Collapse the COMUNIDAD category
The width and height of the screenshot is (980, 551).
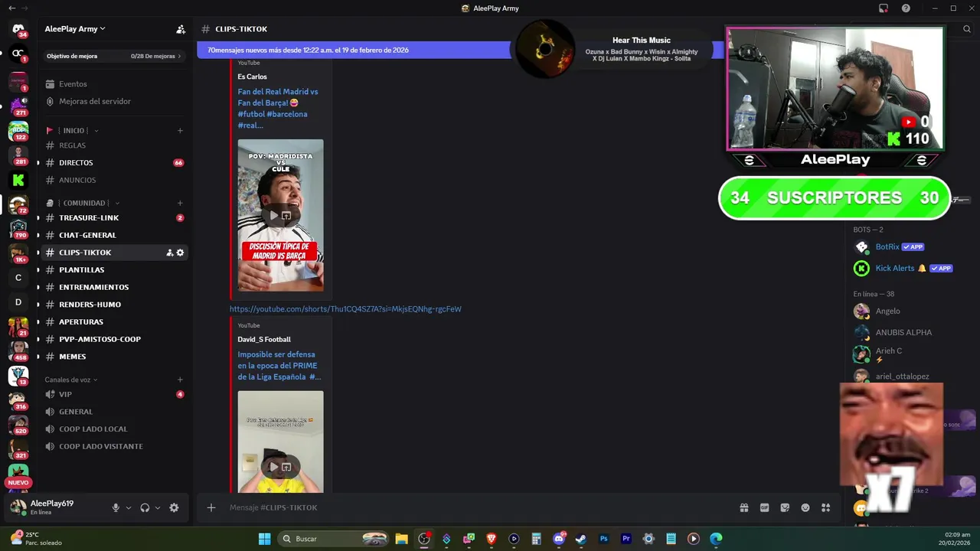[84, 204]
